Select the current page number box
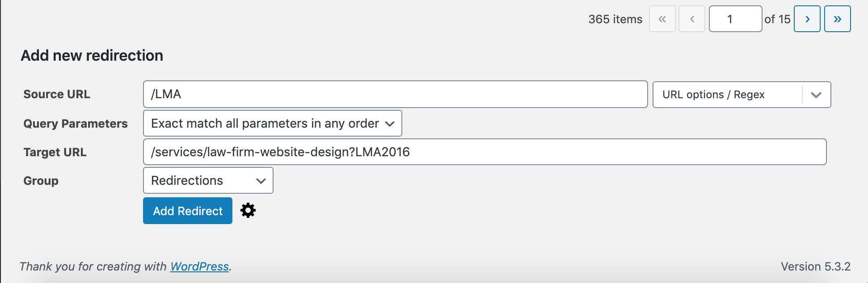The height and width of the screenshot is (283, 868). (736, 19)
